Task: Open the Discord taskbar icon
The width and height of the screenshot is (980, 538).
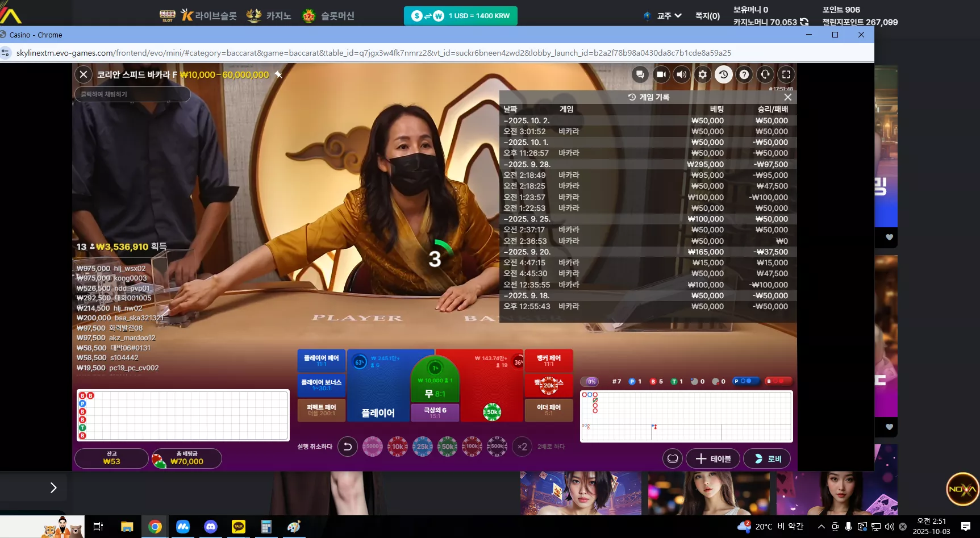Action: (211, 527)
